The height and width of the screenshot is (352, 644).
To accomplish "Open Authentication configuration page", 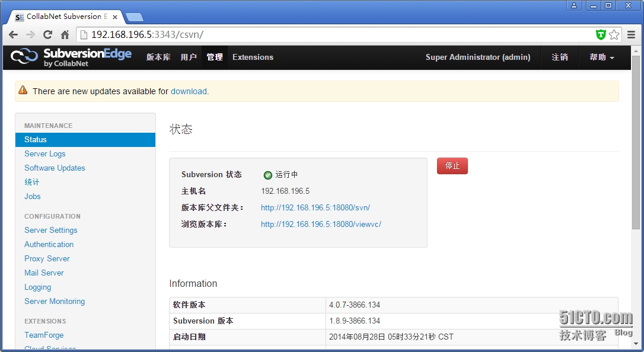I will click(x=49, y=245).
